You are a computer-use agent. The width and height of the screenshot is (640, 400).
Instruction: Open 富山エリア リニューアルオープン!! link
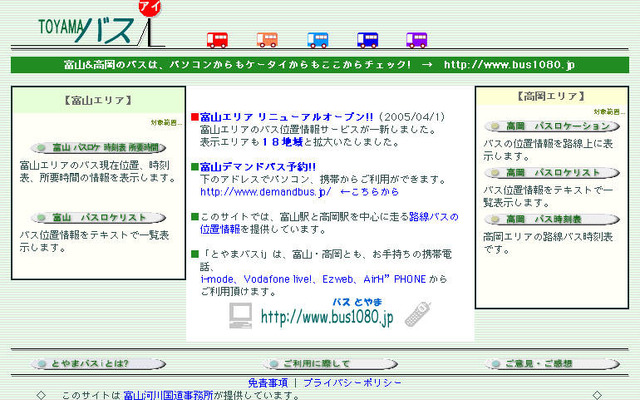[x=287, y=117]
